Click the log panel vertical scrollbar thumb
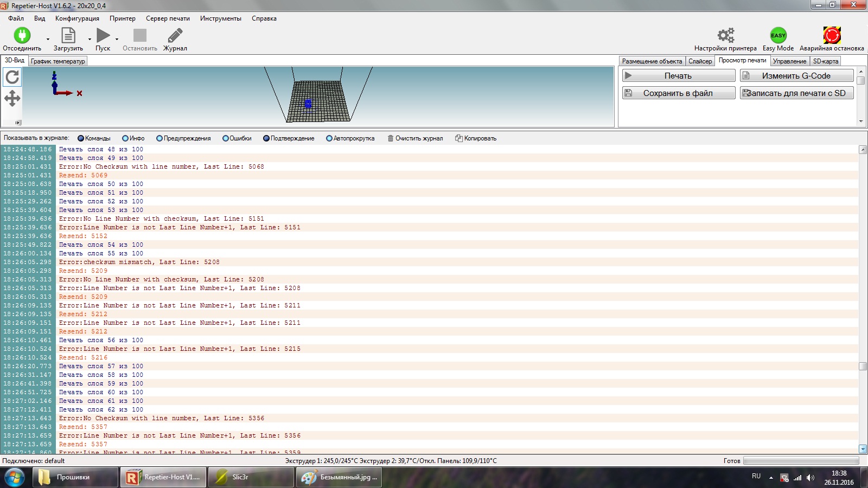 click(x=863, y=367)
